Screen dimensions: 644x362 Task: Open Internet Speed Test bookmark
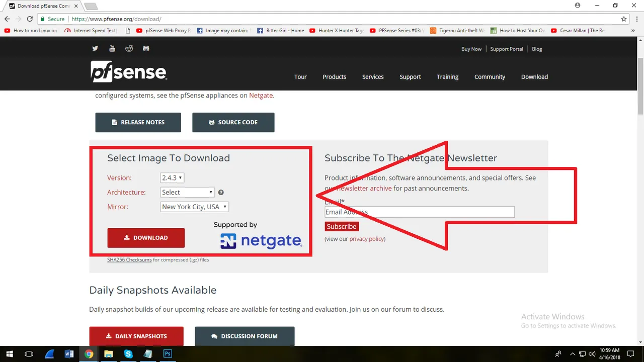point(91,30)
